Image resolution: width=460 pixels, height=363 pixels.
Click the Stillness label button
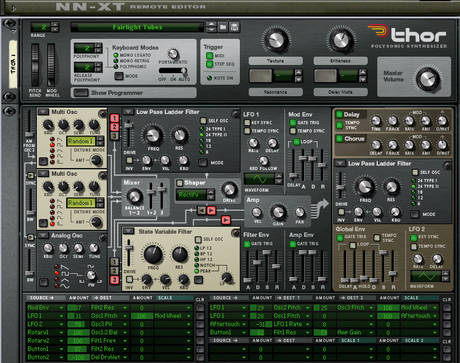pos(340,61)
